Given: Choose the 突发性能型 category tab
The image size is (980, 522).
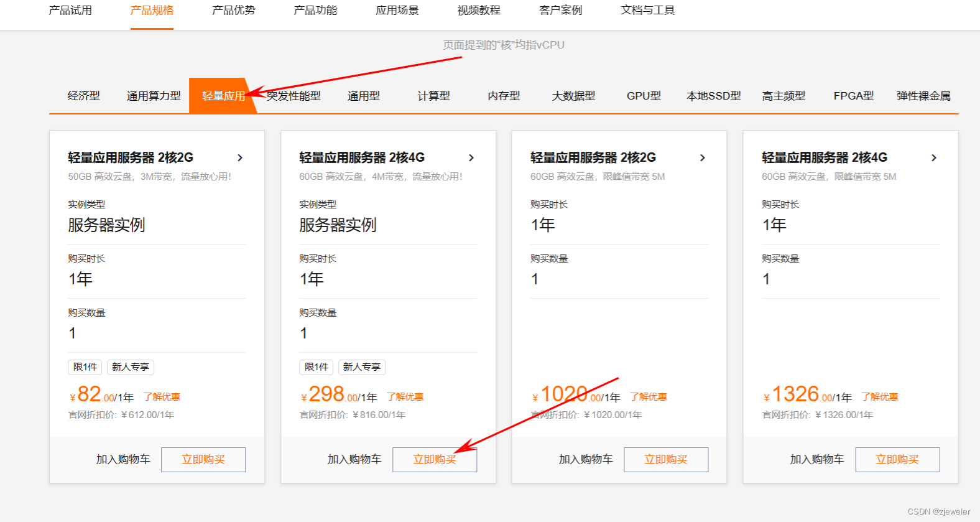Looking at the screenshot, I should (x=294, y=96).
